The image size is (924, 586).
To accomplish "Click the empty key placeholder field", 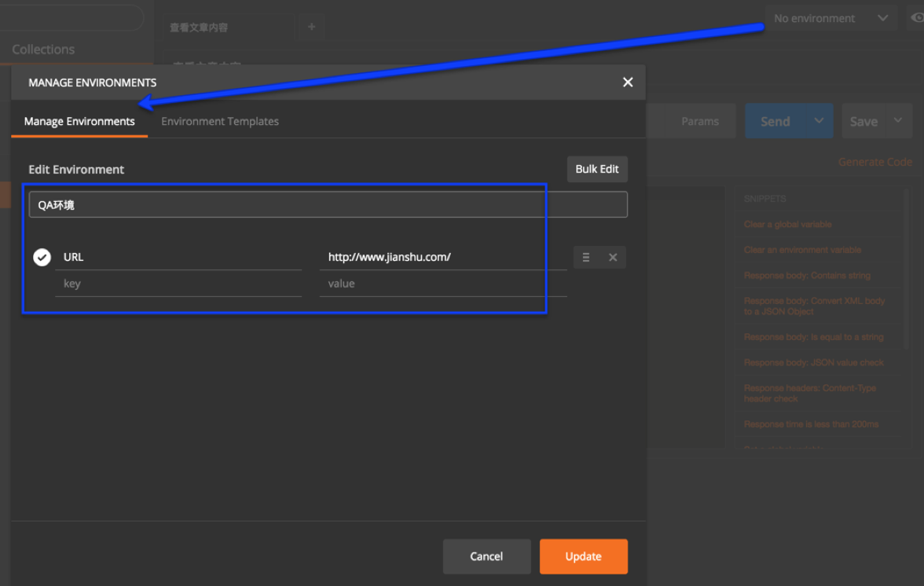I will [178, 284].
